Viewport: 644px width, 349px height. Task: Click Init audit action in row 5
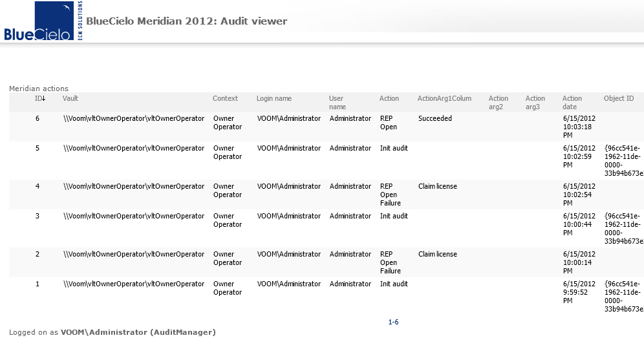tap(394, 148)
